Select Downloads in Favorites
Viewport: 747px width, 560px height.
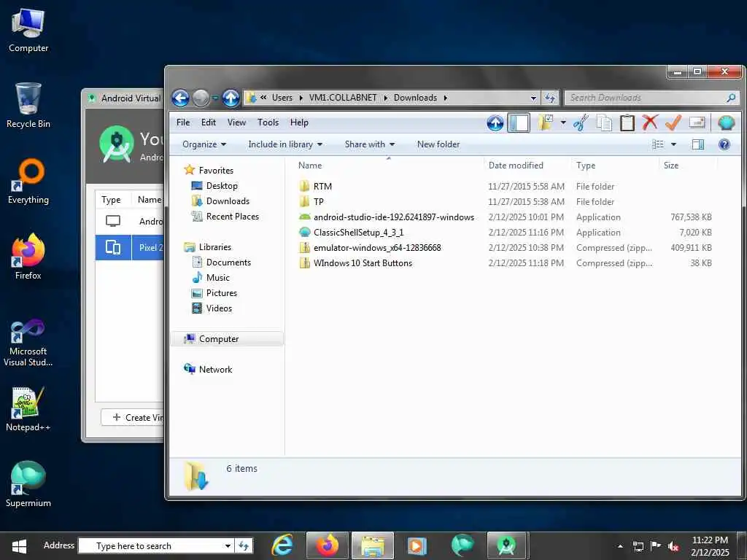pyautogui.click(x=228, y=201)
